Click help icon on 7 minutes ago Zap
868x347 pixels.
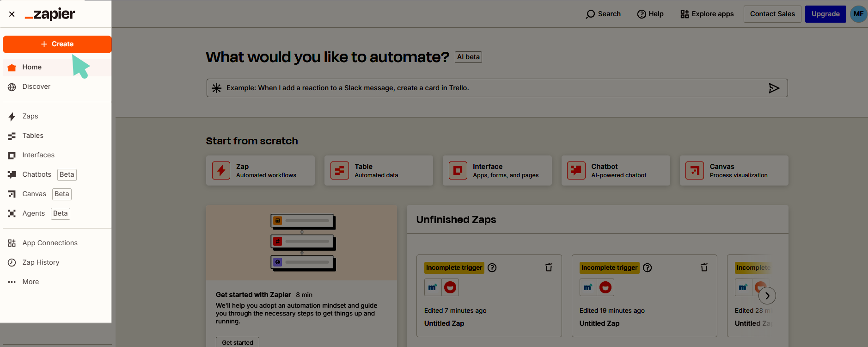coord(492,267)
